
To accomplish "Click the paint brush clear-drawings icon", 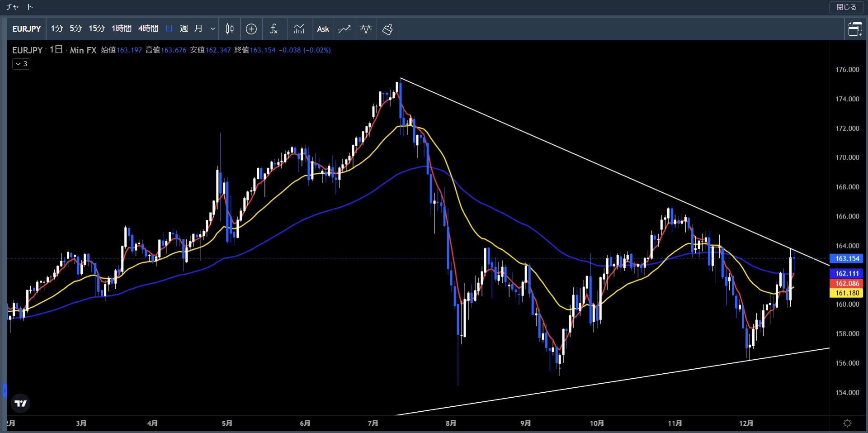I will [387, 29].
